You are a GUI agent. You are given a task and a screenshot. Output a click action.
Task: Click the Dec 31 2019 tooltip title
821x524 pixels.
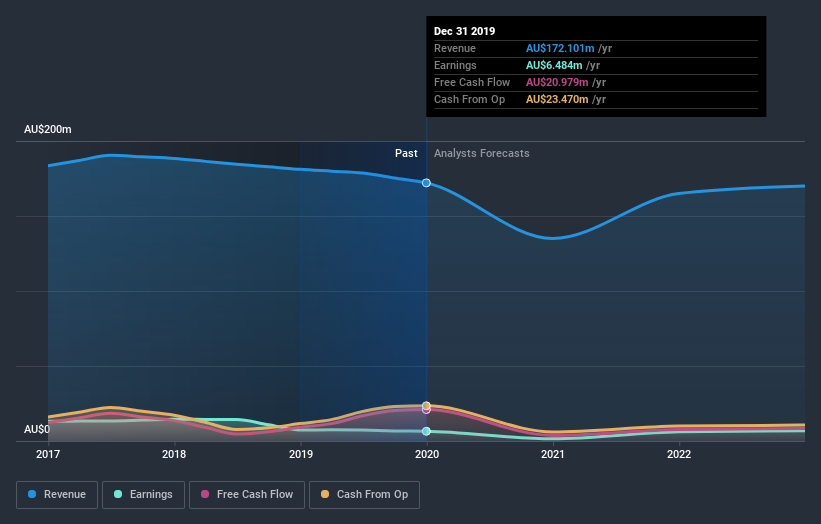coord(464,31)
